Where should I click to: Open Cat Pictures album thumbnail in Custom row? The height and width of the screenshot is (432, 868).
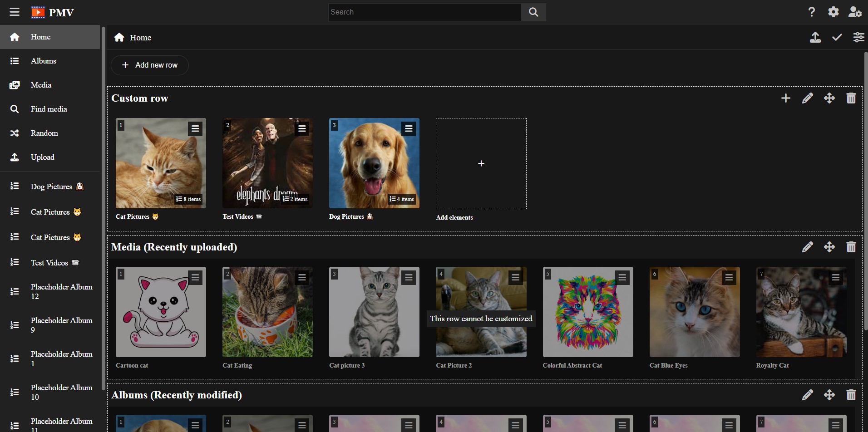click(161, 163)
